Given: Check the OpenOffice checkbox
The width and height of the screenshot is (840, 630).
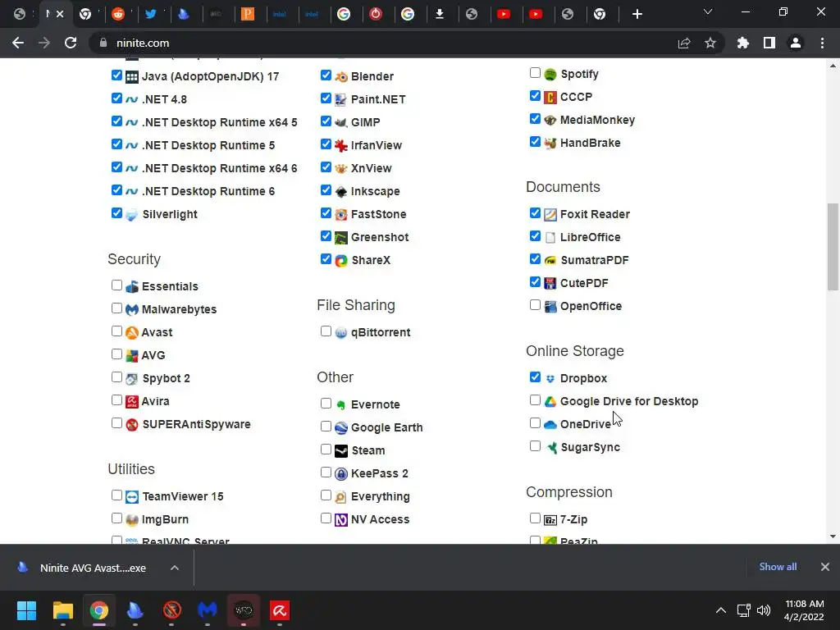Looking at the screenshot, I should pos(535,305).
